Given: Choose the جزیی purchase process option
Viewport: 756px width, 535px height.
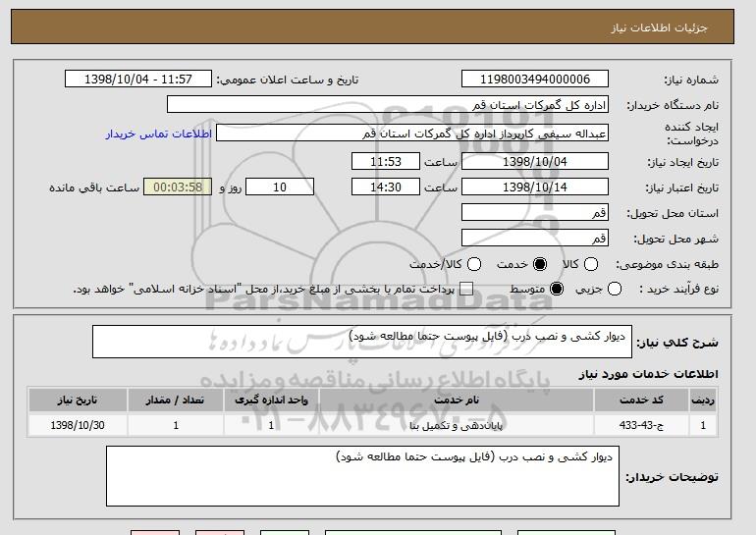Looking at the screenshot, I should (615, 289).
